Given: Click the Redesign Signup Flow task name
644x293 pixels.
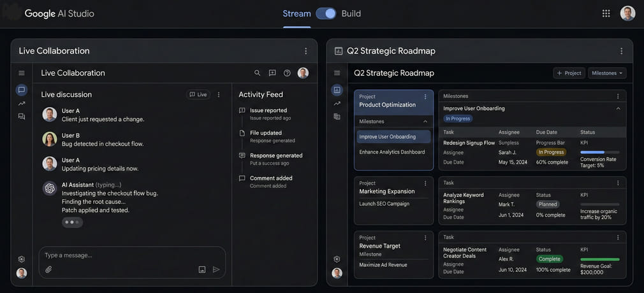Looking at the screenshot, I should point(469,143).
